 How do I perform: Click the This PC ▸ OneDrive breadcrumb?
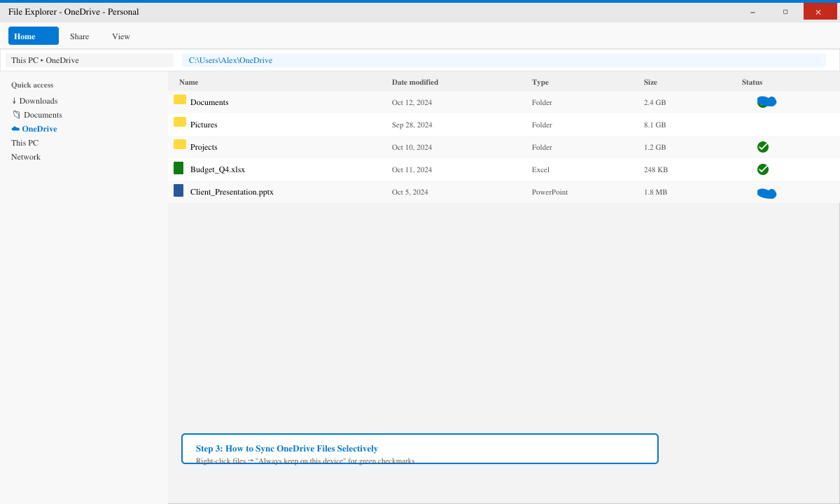pos(90,60)
